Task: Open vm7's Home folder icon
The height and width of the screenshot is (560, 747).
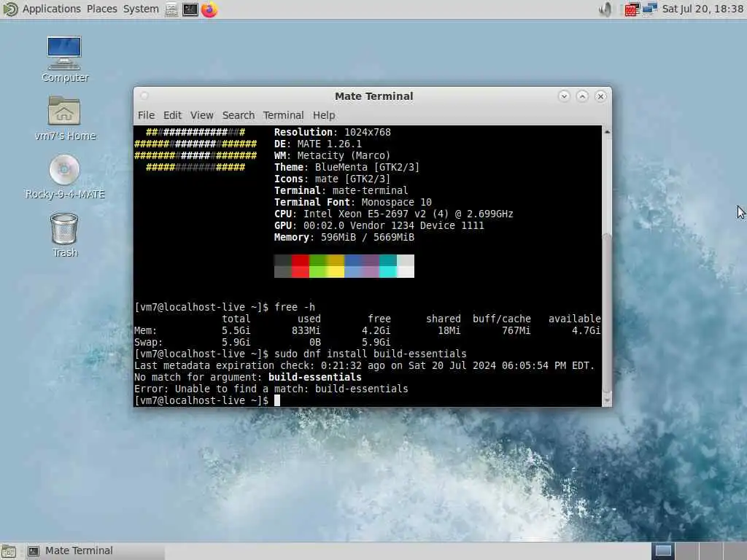Action: [64, 117]
